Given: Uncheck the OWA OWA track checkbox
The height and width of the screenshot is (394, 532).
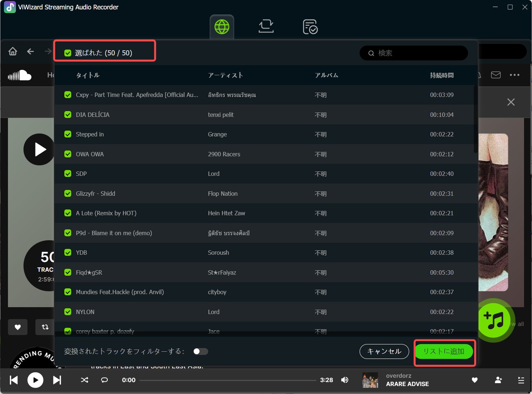Looking at the screenshot, I should (68, 154).
